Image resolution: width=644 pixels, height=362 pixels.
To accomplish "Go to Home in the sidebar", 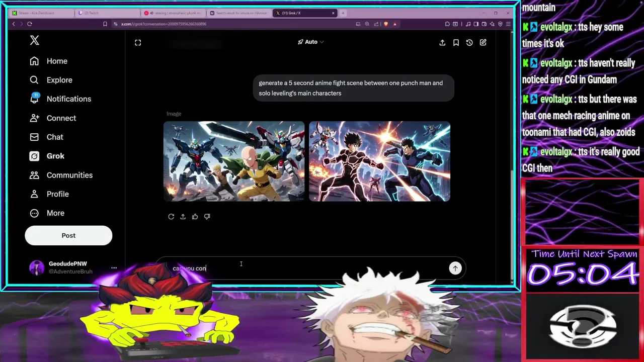I will pos(48,61).
